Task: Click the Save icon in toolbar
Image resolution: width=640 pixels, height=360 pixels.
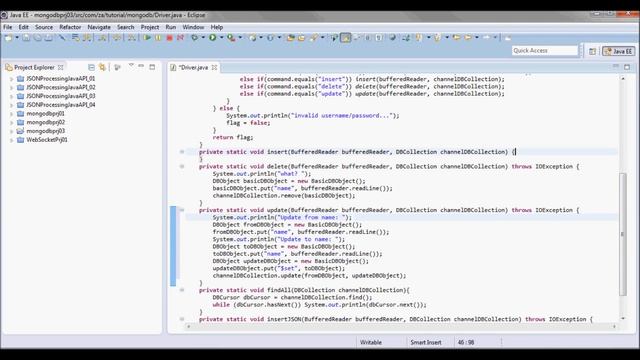Action: pos(26,38)
